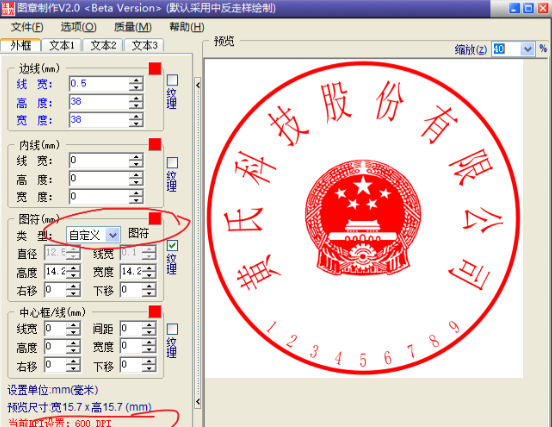
Task: Collapse panel with upper splitter arrow
Action: [x=198, y=85]
